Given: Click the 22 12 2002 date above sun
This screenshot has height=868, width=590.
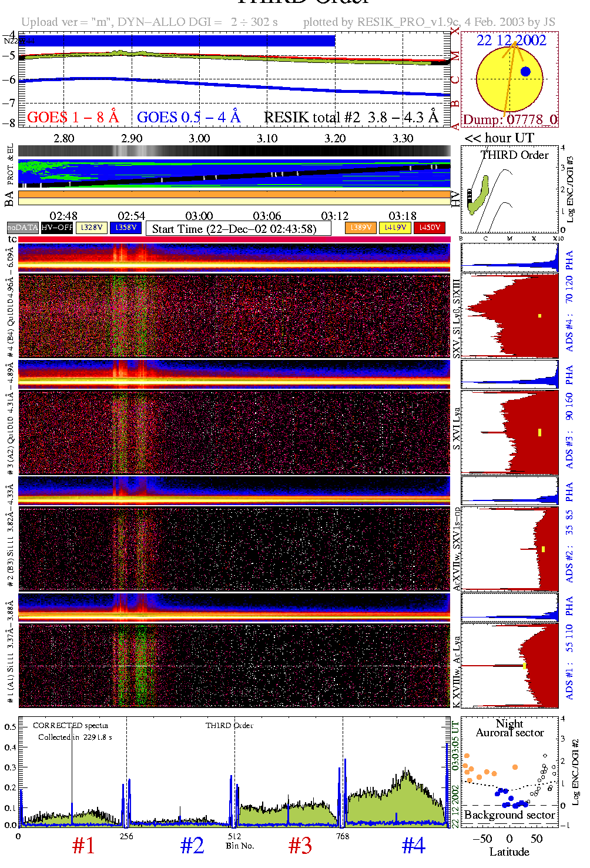Looking at the screenshot, I should coord(511,40).
